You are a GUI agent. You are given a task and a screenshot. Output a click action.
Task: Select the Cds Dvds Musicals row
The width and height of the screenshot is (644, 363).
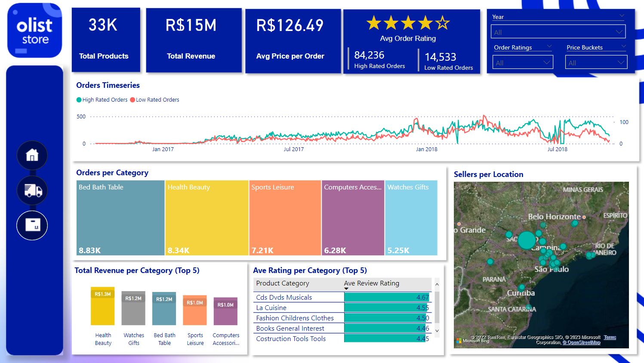(342, 297)
